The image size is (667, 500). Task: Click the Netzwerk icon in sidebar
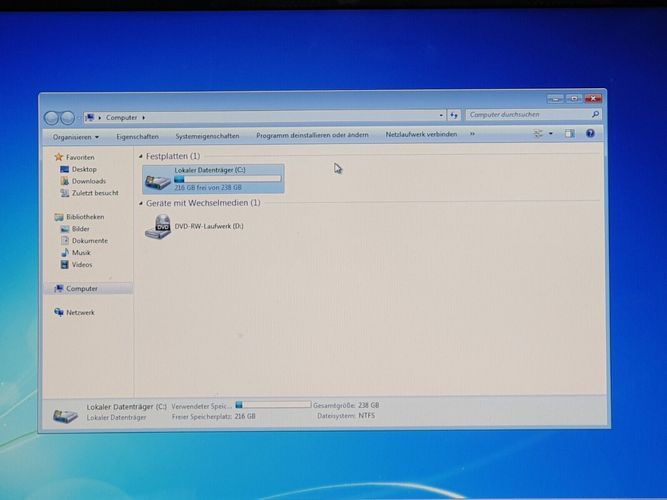(x=59, y=312)
